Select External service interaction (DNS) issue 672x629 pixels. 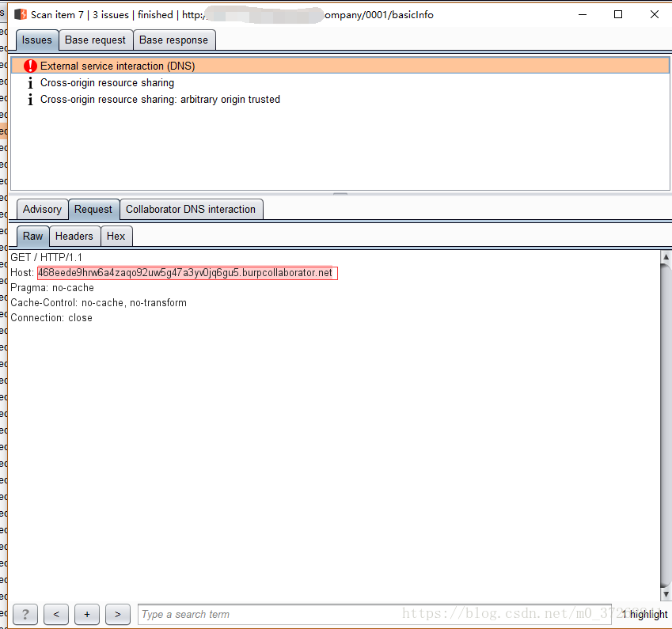(340, 66)
